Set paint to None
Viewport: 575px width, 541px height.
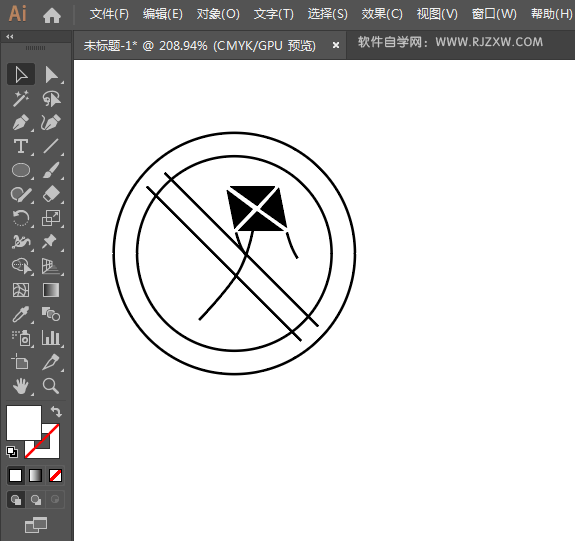pyautogui.click(x=55, y=476)
